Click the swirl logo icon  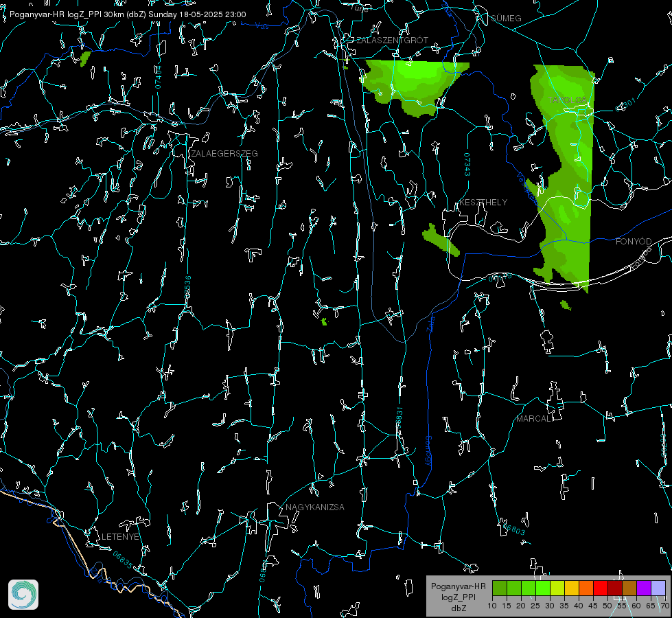click(x=23, y=595)
